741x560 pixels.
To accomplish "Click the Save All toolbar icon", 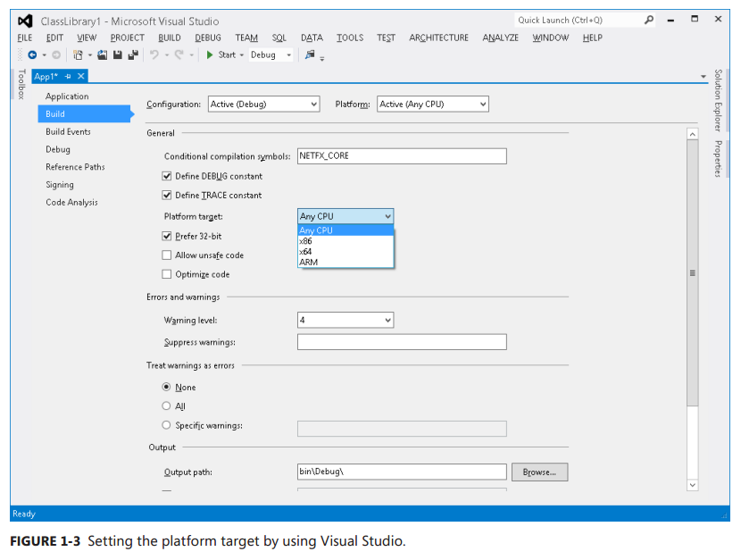I will (x=131, y=55).
